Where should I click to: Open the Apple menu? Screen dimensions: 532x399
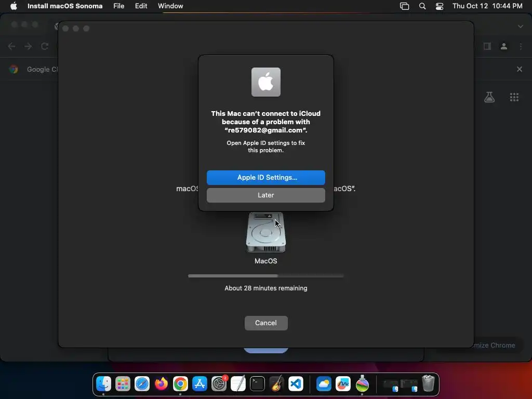[x=14, y=6]
